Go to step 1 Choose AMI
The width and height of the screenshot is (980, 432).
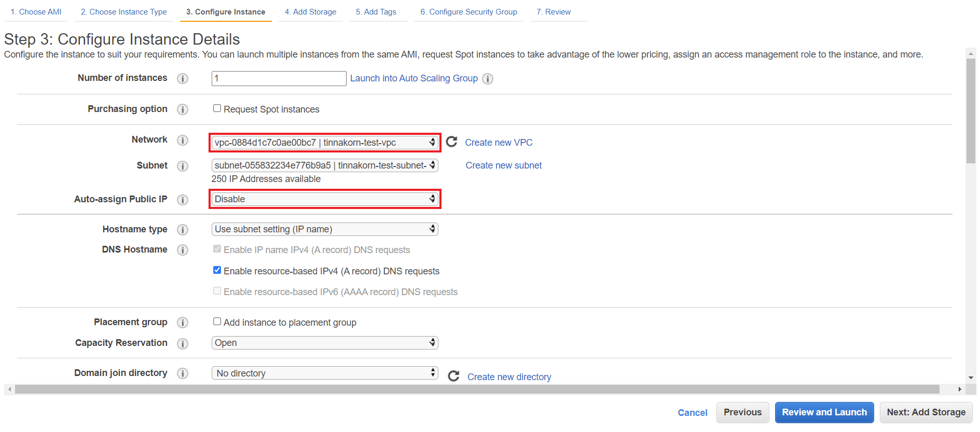tap(36, 12)
